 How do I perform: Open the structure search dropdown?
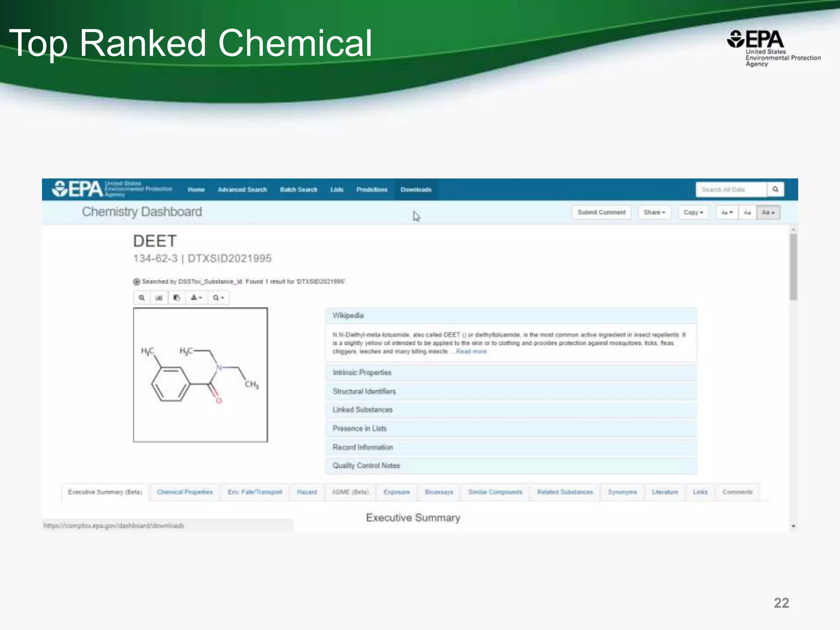click(x=218, y=298)
